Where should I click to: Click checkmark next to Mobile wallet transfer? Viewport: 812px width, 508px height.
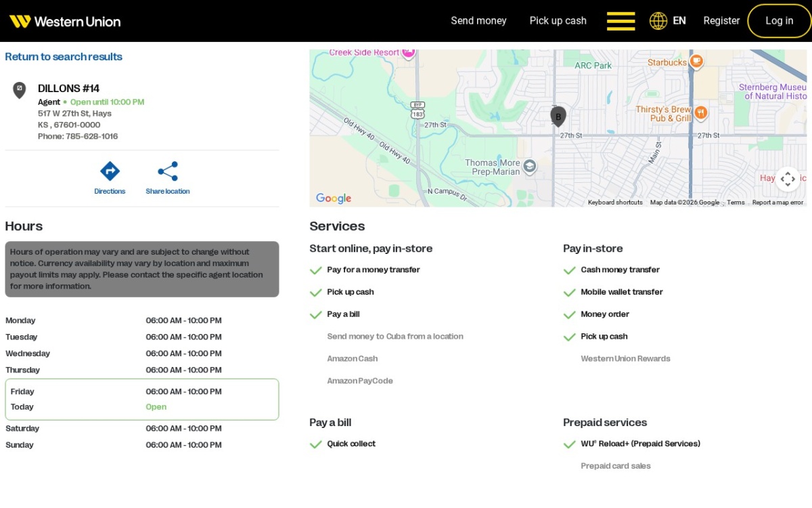click(x=569, y=293)
